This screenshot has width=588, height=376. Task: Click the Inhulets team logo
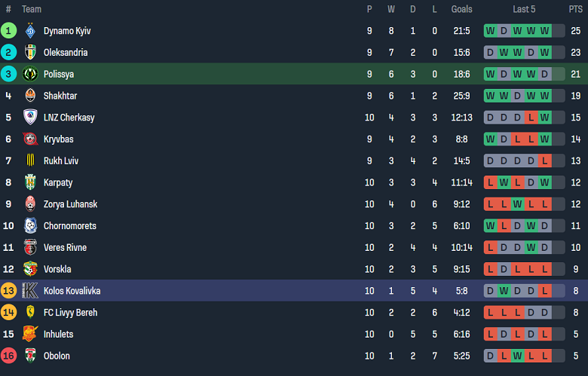[x=30, y=334]
